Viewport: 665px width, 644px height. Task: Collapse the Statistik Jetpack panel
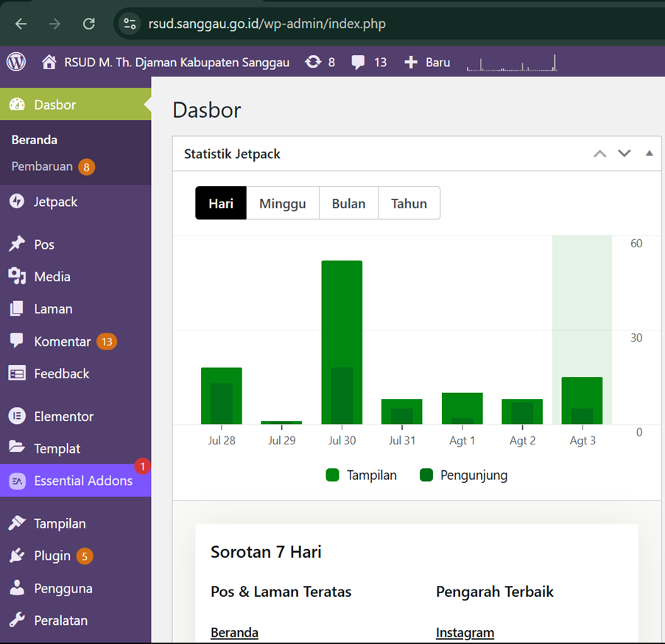649,154
